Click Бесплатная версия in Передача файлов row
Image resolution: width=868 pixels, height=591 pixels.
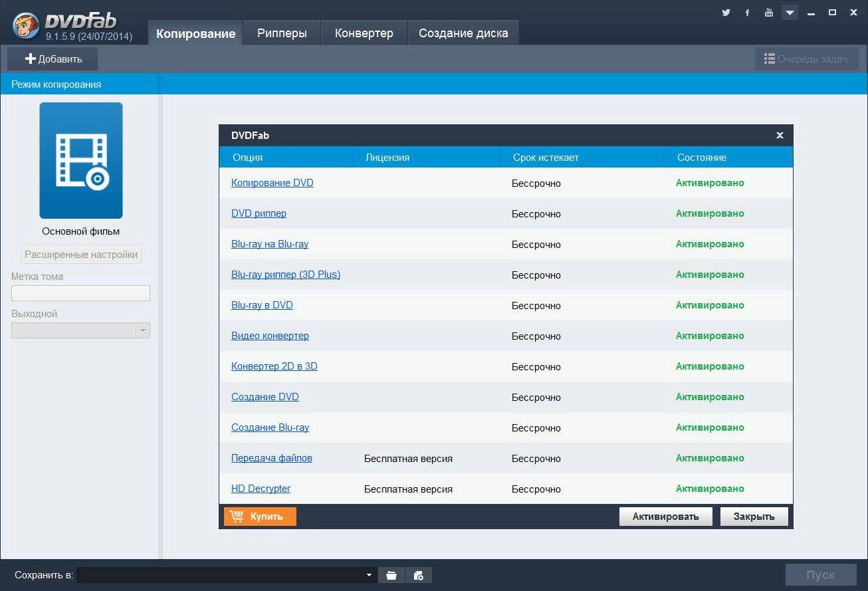(408, 459)
